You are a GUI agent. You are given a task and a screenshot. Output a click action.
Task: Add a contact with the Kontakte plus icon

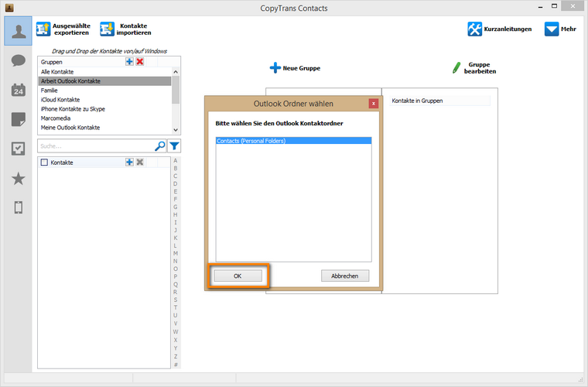(x=129, y=162)
